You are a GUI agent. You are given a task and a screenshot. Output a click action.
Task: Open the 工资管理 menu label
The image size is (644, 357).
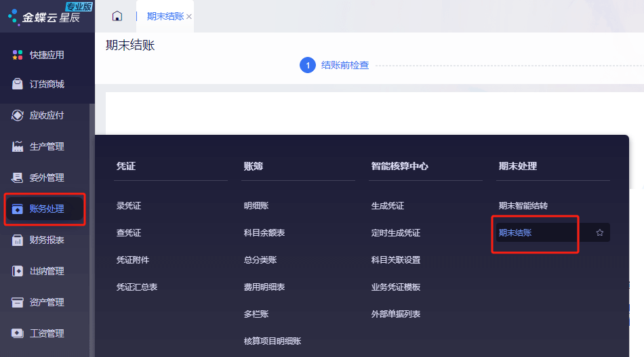coord(47,333)
